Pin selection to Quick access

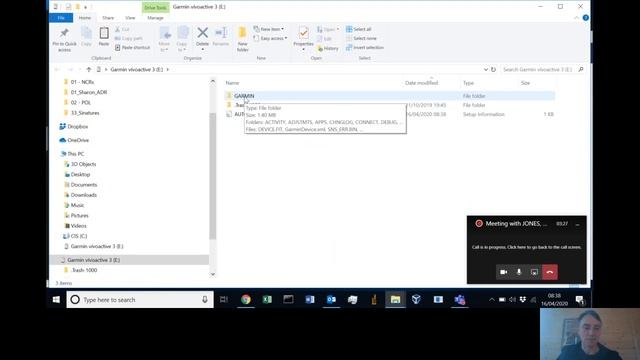64,39
